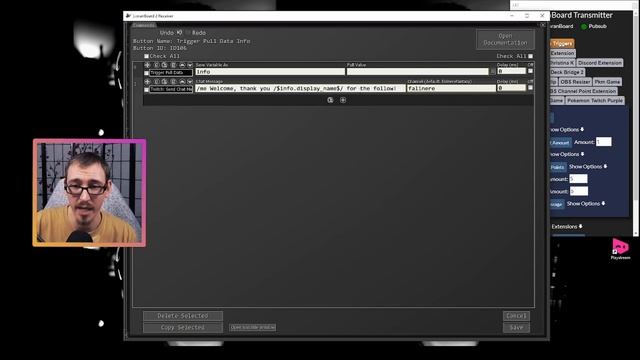Click the copy icon on Twitch Send Chat row
The width and height of the screenshot is (640, 360).
coord(156,82)
